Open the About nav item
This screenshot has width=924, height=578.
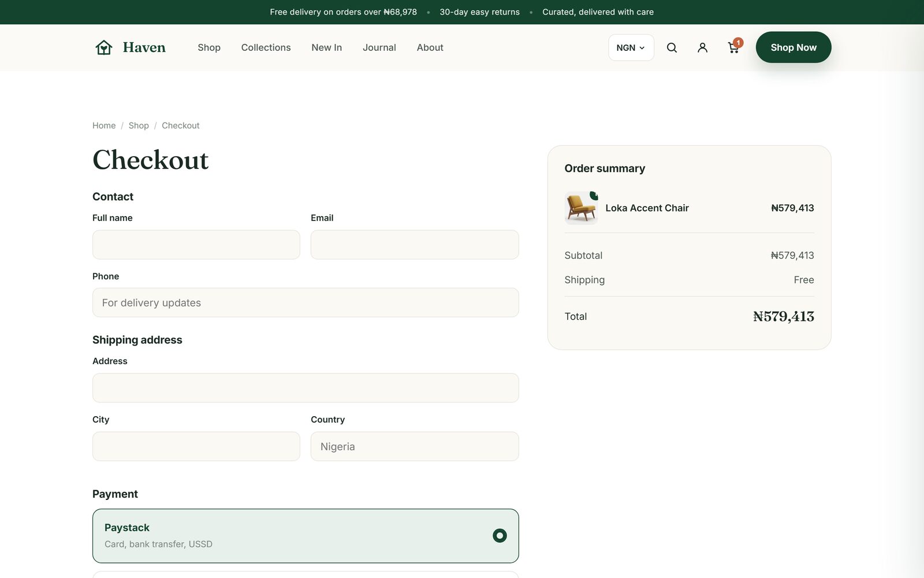tap(430, 47)
